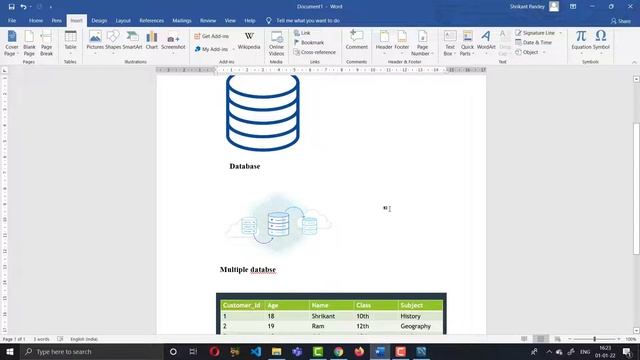Adjust the zoom slider handle
This screenshot has height=360, width=640.
click(594, 339)
